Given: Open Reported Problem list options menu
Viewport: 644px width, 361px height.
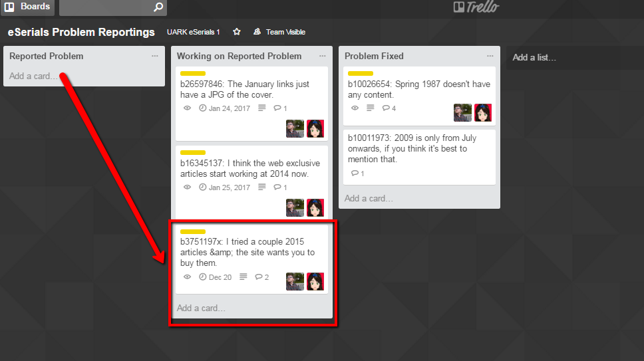Looking at the screenshot, I should coord(155,56).
